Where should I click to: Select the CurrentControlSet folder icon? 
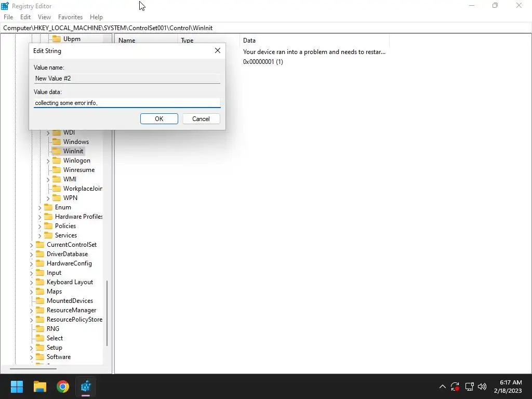click(40, 245)
